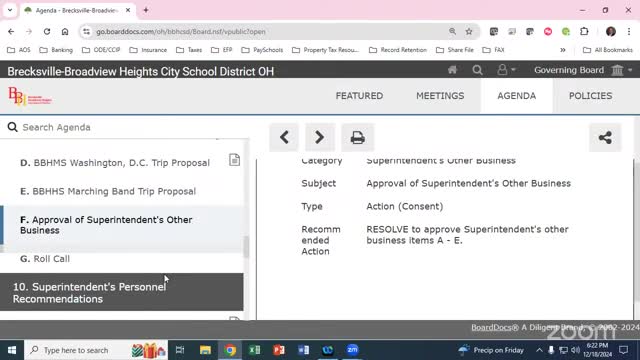The height and width of the screenshot is (360, 640).
Task: Switch to the MEETINGS tab
Action: pyautogui.click(x=440, y=96)
